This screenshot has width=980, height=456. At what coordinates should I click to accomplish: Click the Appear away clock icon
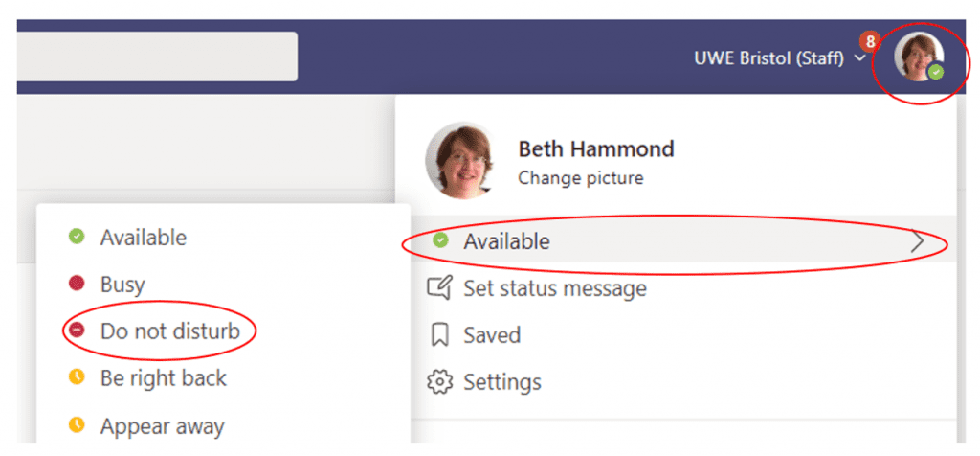pyautogui.click(x=77, y=425)
